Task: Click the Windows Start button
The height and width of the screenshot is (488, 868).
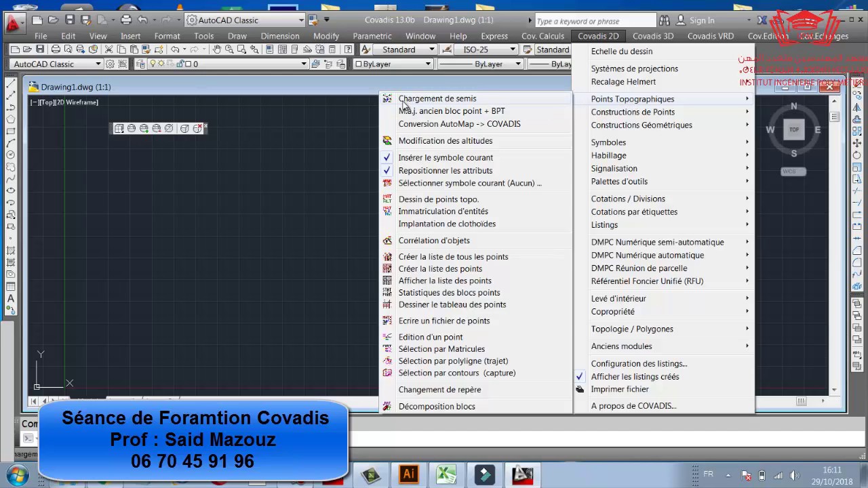Action: click(x=18, y=474)
